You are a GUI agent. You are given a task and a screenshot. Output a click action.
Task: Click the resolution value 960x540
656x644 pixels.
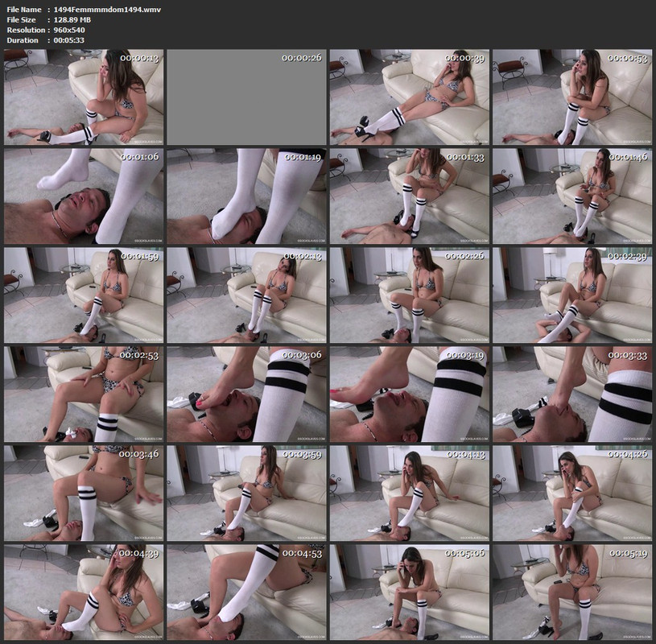click(69, 30)
